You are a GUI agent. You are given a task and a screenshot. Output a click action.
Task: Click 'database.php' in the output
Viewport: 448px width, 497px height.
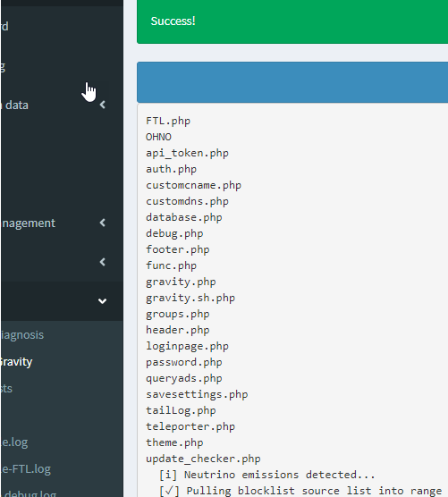(x=184, y=217)
